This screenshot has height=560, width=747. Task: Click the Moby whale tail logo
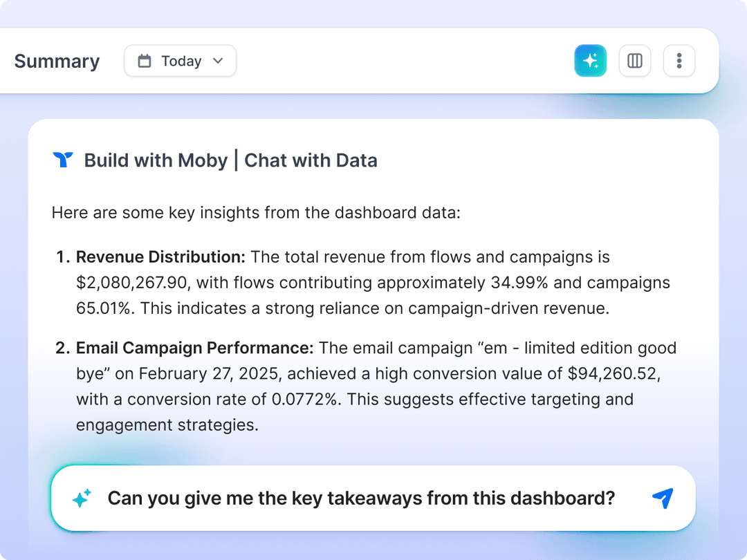(63, 160)
